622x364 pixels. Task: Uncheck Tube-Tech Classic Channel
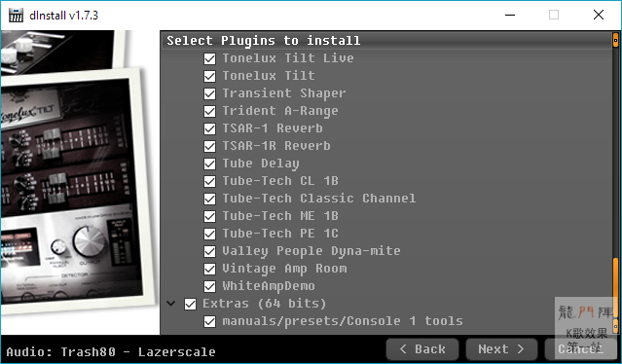point(209,199)
